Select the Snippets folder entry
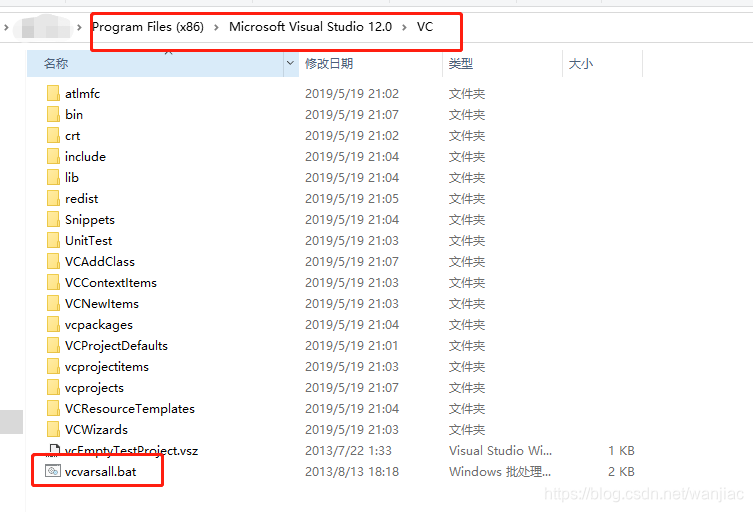The image size is (753, 512). pos(89,219)
